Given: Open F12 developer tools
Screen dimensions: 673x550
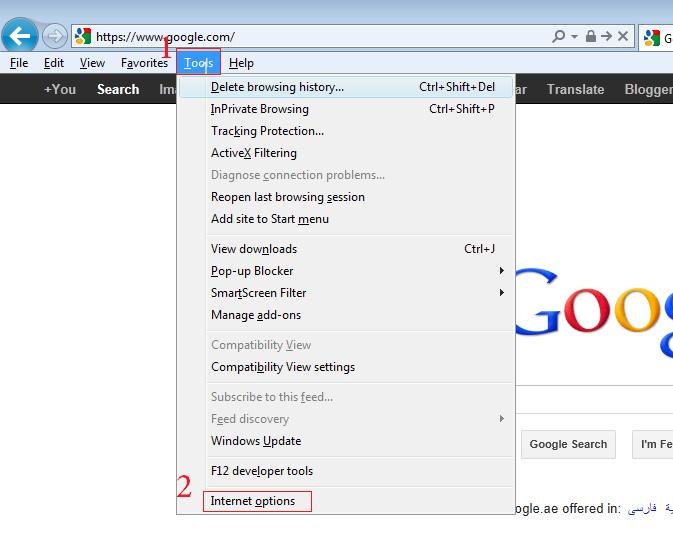Looking at the screenshot, I should point(346,471).
